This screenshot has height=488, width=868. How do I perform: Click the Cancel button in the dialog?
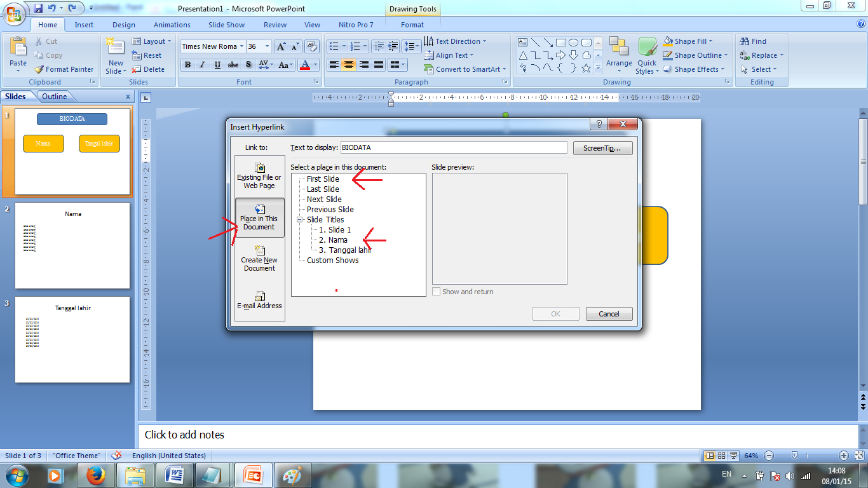point(608,313)
